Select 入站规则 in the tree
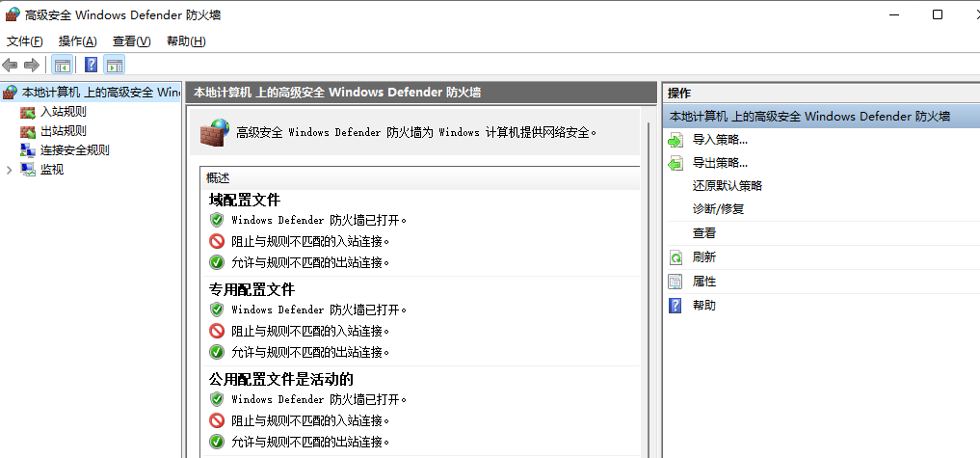 pyautogui.click(x=64, y=113)
